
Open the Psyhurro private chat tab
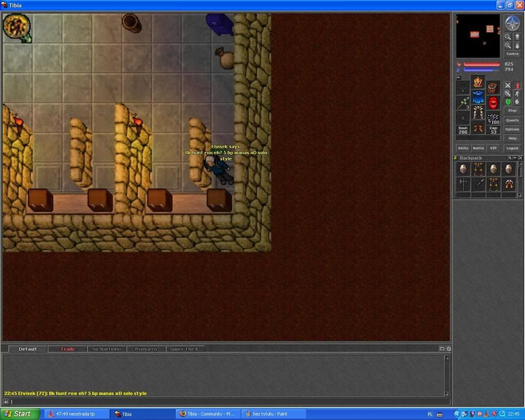pos(146,349)
